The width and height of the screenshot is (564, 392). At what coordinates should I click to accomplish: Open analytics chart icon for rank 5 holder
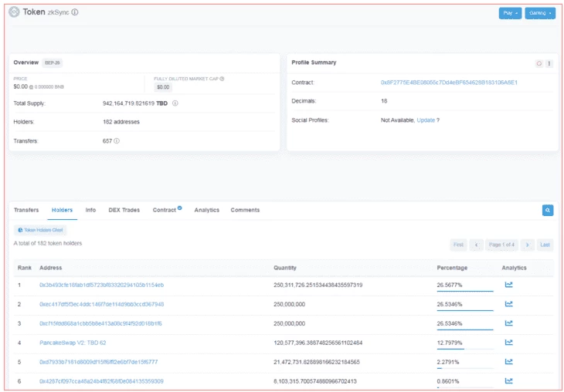508,361
